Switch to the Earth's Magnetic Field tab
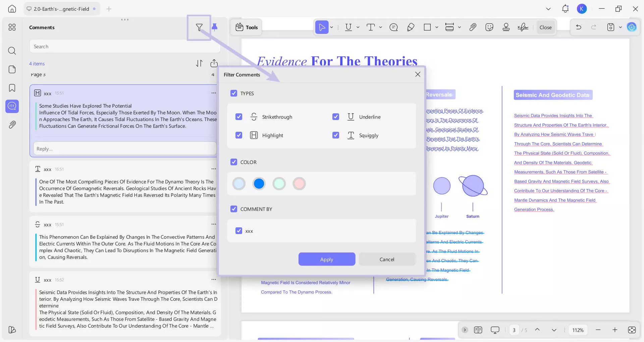644x342 pixels. (x=61, y=9)
